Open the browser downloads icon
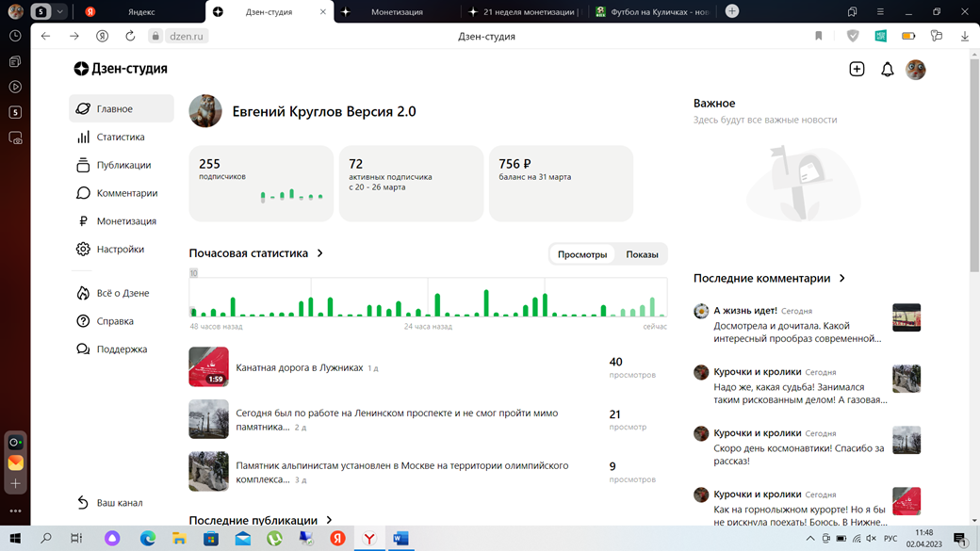 point(964,36)
